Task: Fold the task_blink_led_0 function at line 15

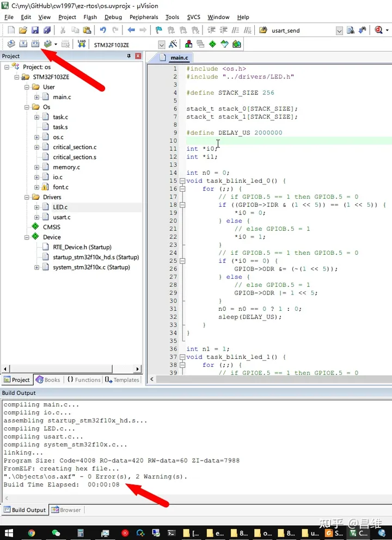Action: pyautogui.click(x=182, y=181)
